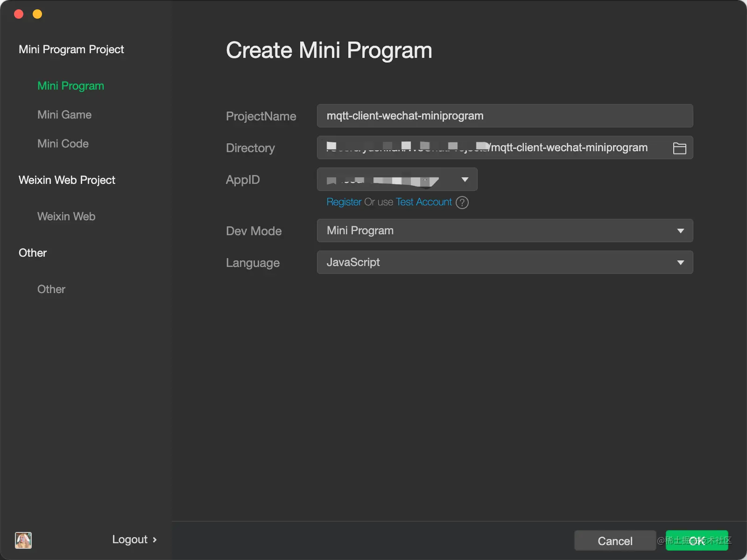Click the Cancel button
The image size is (747, 560).
(x=615, y=541)
